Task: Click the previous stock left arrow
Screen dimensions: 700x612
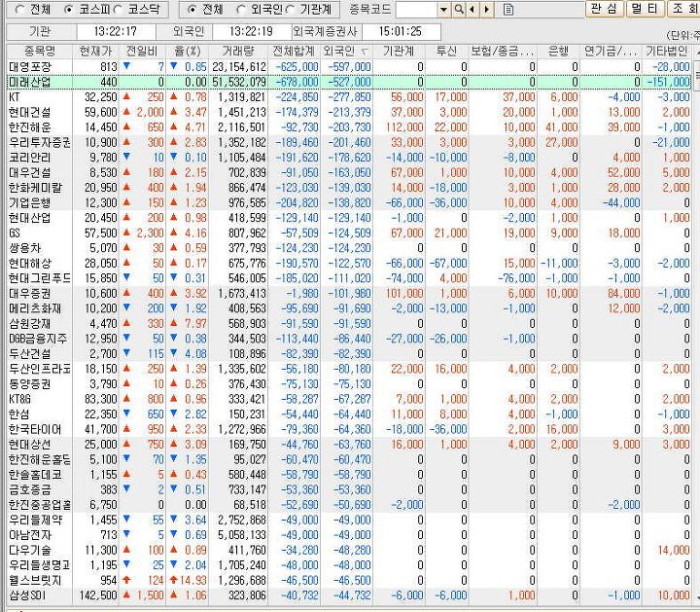Action: coord(472,10)
